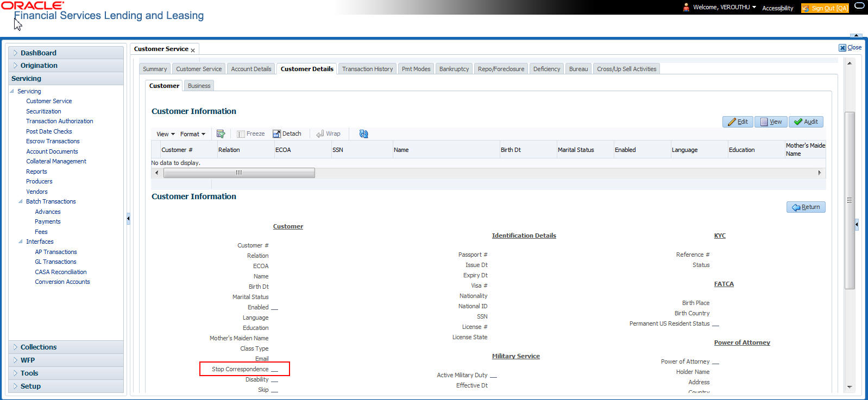
Task: Click the refresh table icon
Action: pyautogui.click(x=364, y=134)
